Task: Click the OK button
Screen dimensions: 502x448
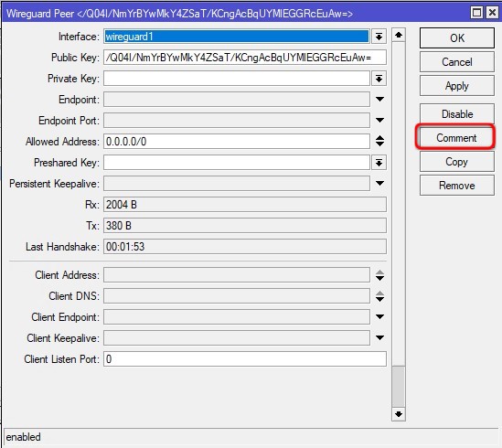Action: [457, 38]
